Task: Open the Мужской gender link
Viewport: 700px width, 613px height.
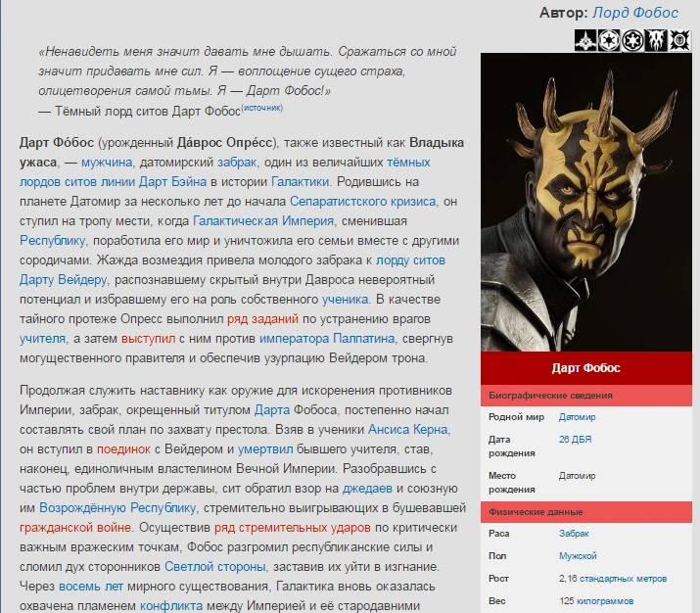Action: (x=578, y=556)
